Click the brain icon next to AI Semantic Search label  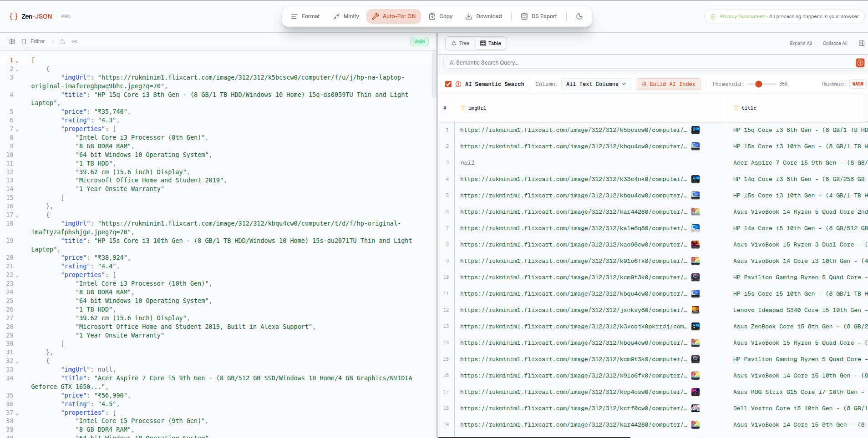pos(458,84)
